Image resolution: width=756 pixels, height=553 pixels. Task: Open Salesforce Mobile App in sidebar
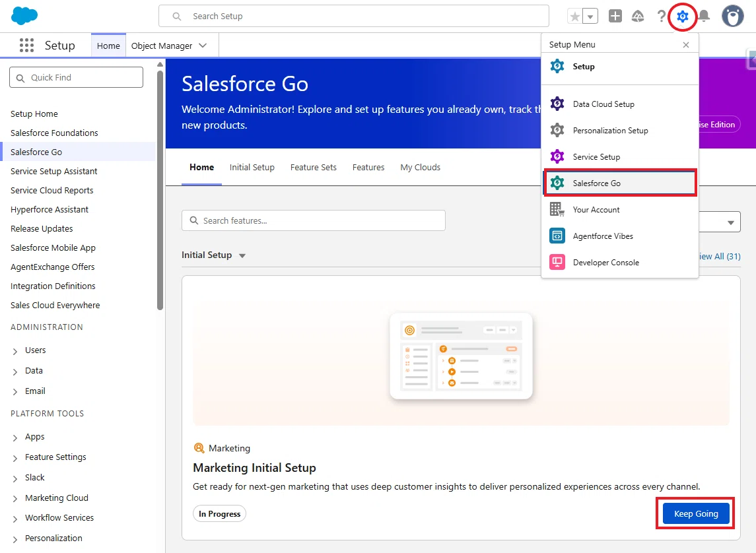(x=53, y=247)
